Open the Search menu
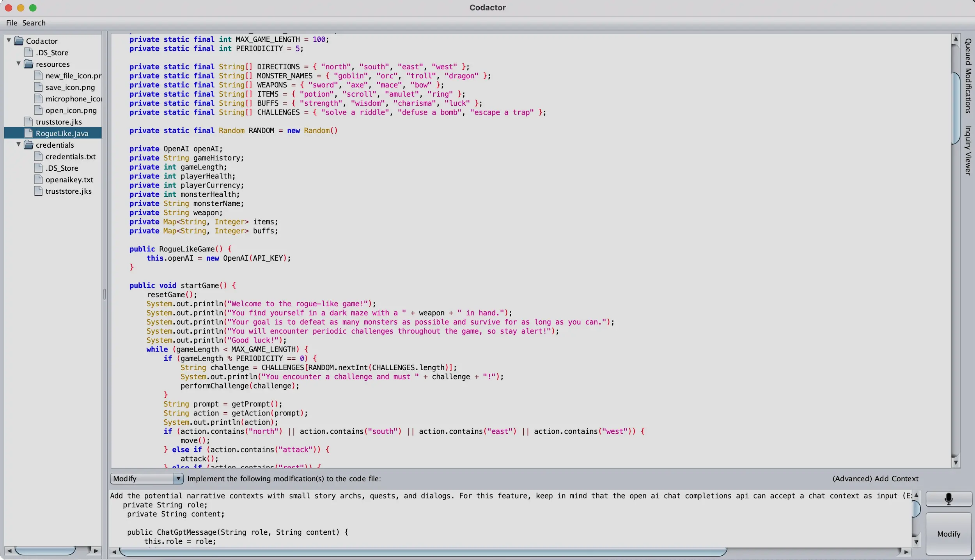Viewport: 975px width, 560px height. point(34,23)
